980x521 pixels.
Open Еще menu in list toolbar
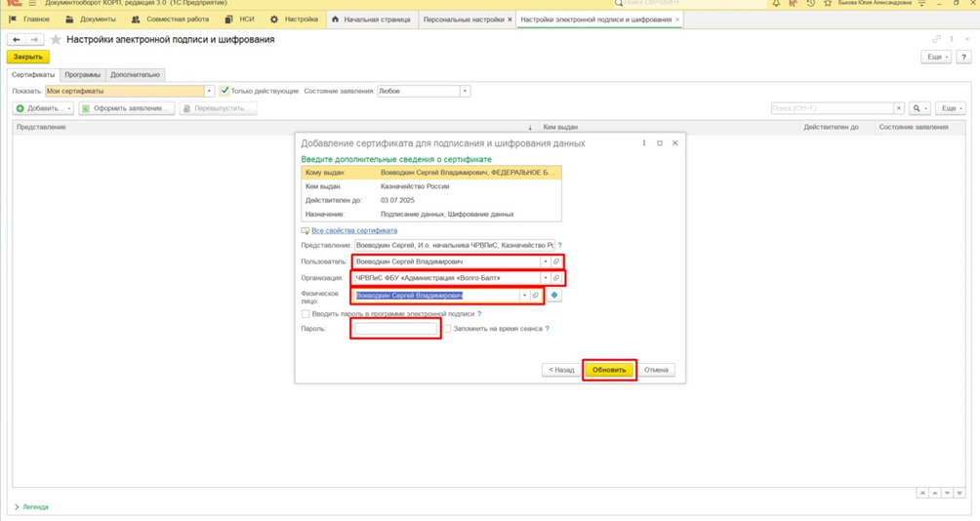(951, 108)
